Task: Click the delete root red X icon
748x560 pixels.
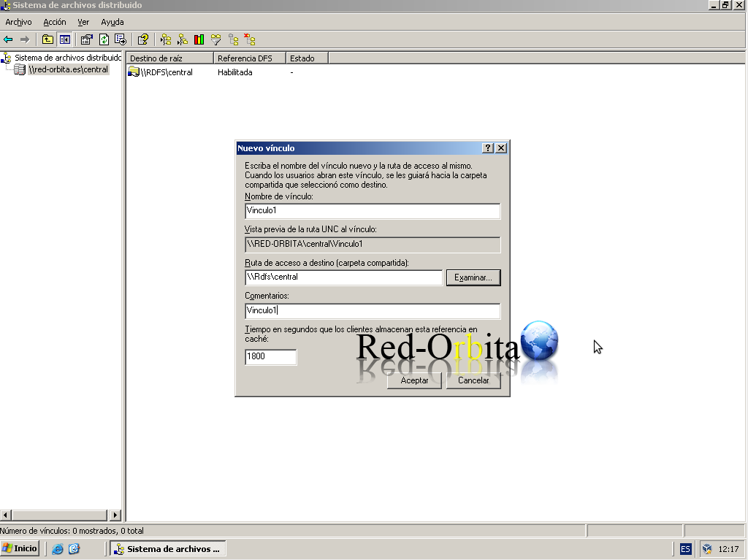Action: (250, 39)
